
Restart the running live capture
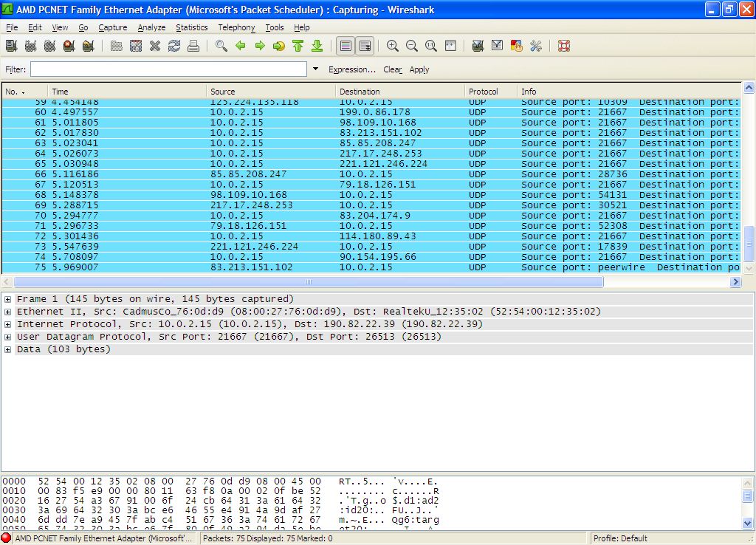pos(89,46)
